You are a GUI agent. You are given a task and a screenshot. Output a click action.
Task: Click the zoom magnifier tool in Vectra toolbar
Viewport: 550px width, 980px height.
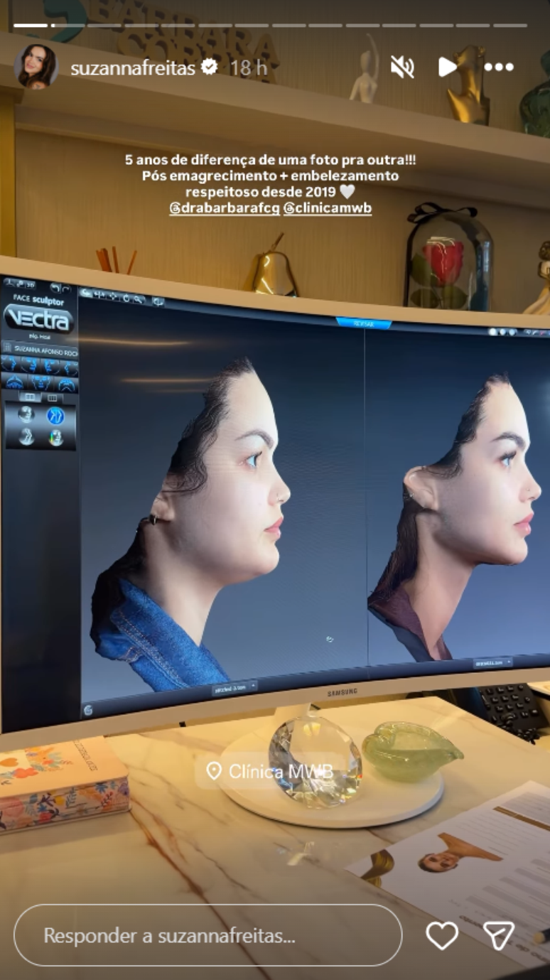point(138,298)
